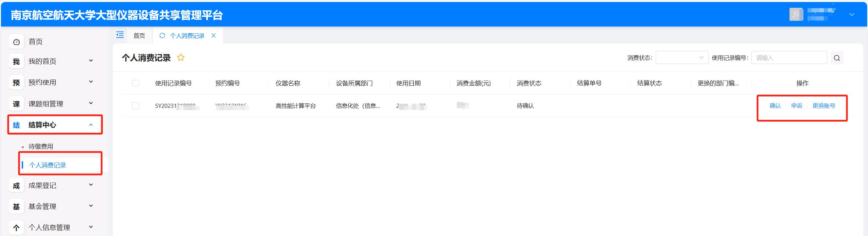Click the 基 icon for 基金管理

tap(16, 206)
